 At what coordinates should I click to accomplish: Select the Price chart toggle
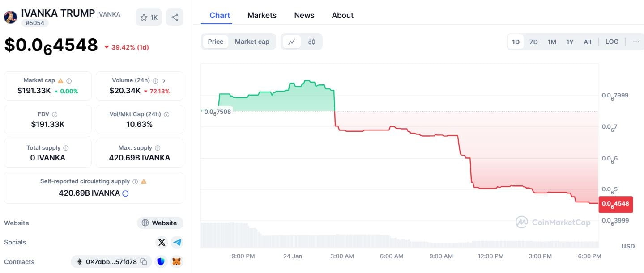(x=215, y=42)
